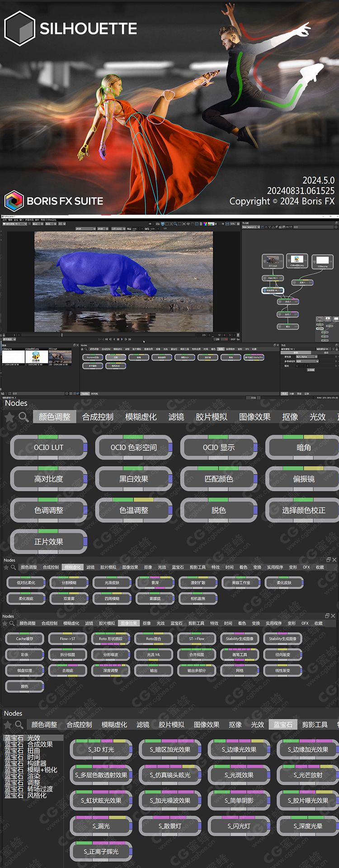
Task: Open the New Session 1 dropdown in the Trees panel
Action: tap(251, 227)
